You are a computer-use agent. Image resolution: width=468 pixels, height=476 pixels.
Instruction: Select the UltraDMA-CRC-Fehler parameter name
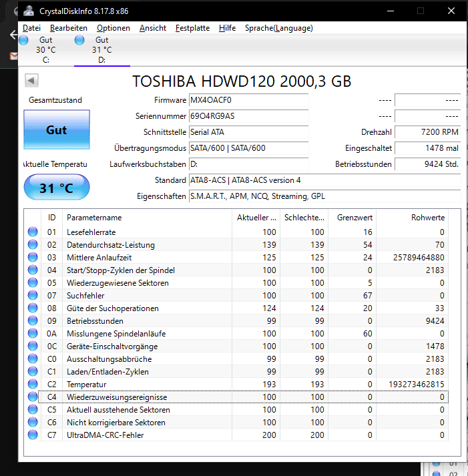click(x=105, y=435)
